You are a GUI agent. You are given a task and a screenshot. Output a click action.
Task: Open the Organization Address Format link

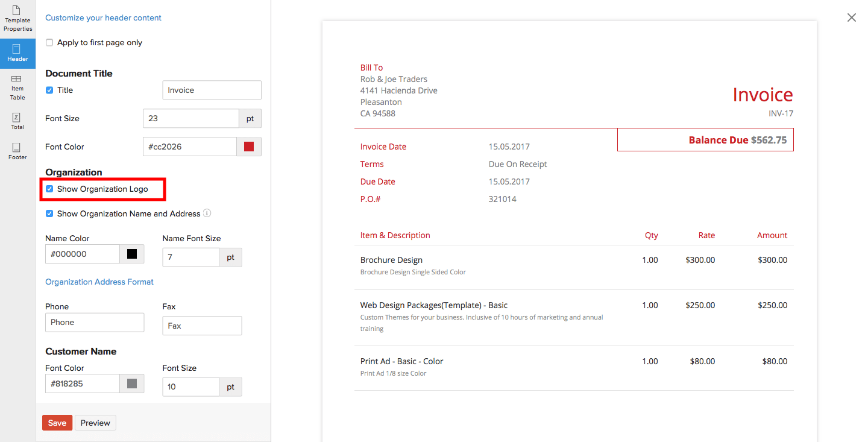[x=99, y=282]
